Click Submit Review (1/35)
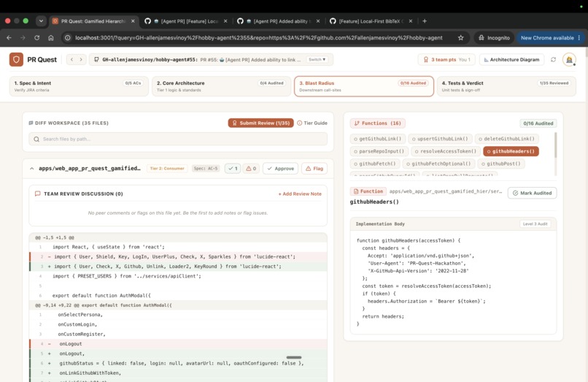This screenshot has height=382, width=588. pyautogui.click(x=260, y=123)
